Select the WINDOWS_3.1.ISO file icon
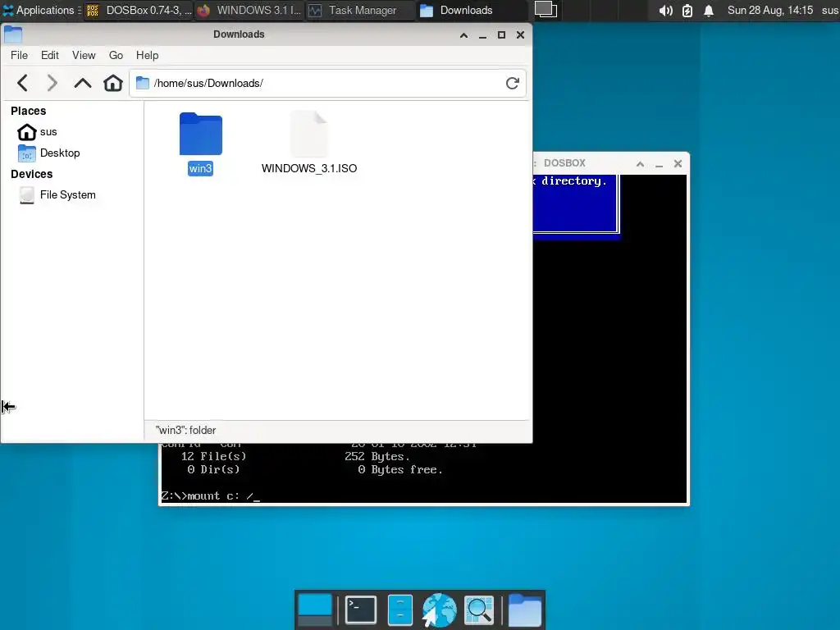The image size is (840, 630). (x=308, y=134)
